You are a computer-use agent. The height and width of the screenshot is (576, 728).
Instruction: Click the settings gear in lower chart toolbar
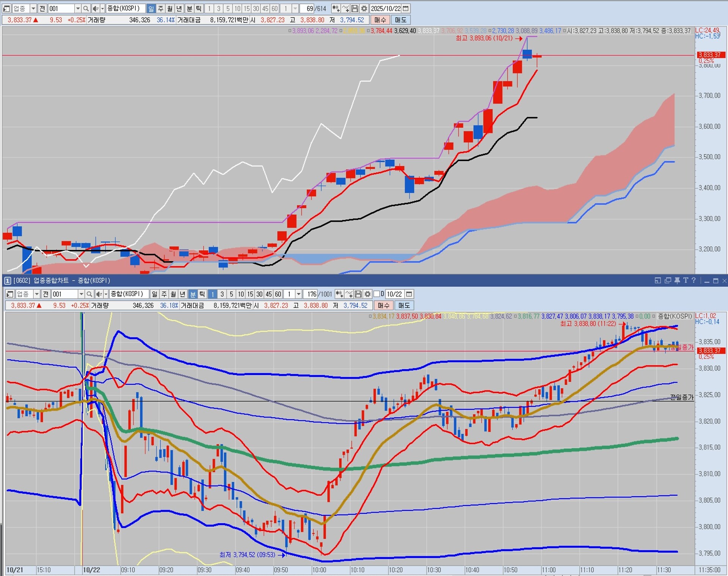click(367, 294)
